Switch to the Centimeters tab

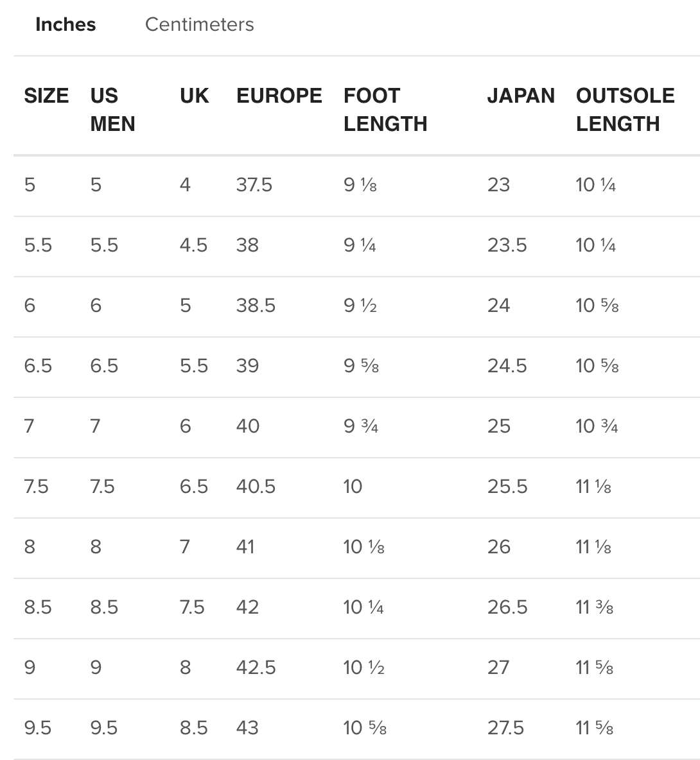click(199, 24)
